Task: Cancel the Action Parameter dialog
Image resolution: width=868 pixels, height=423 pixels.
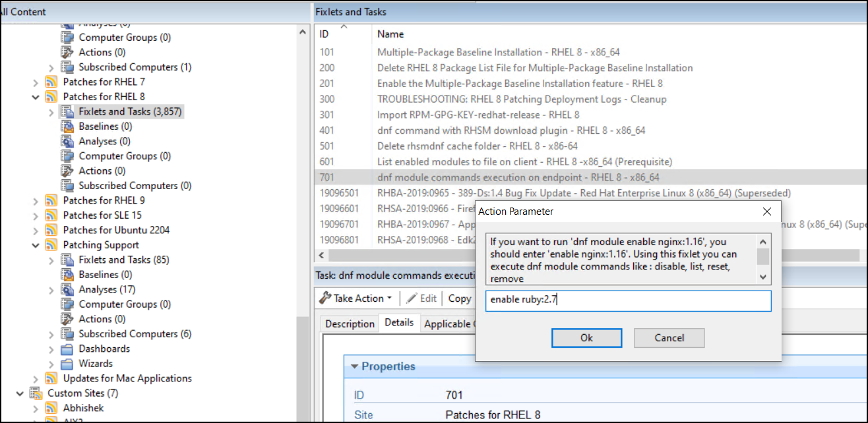Action: [x=669, y=337]
